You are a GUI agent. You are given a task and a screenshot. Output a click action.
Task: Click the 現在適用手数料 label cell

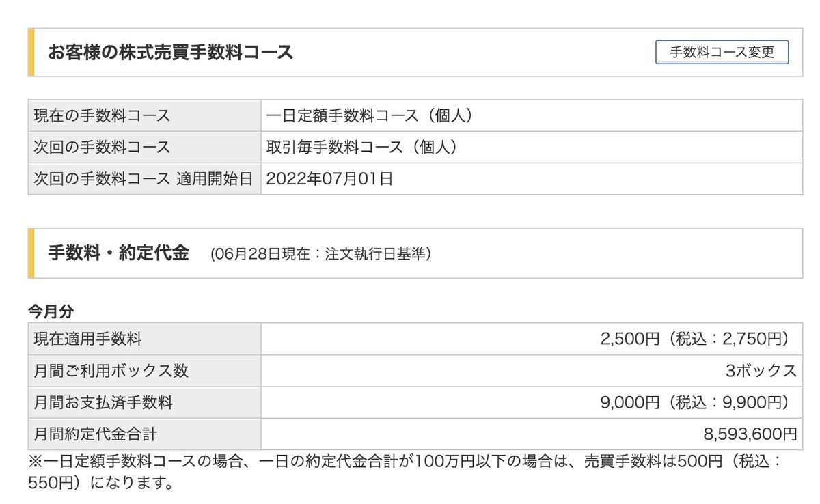(144, 339)
